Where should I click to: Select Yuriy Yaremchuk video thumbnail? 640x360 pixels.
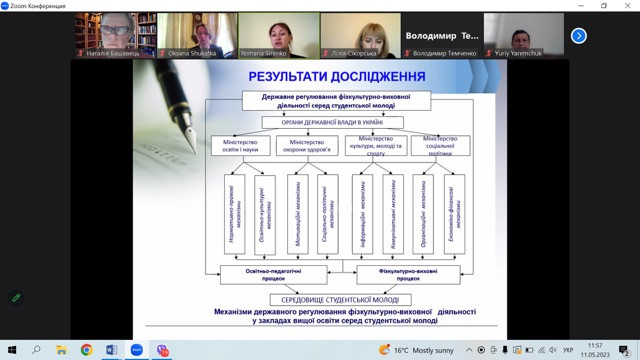524,35
